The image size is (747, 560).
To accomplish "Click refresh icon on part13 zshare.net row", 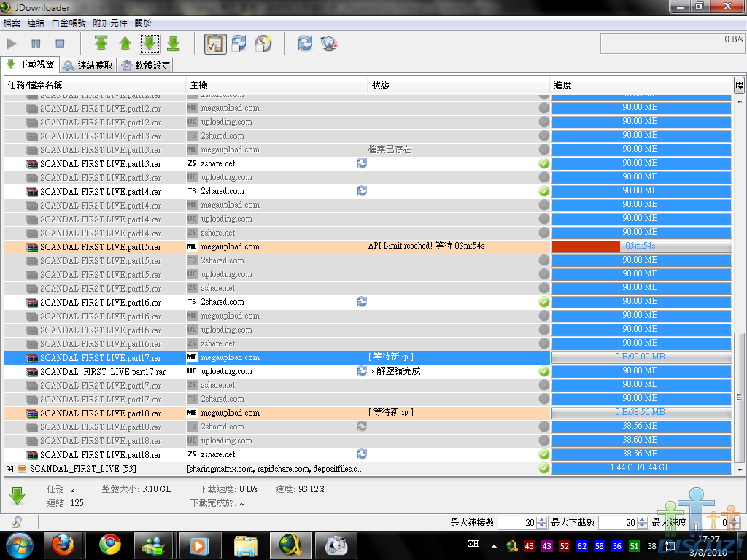I will [362, 163].
